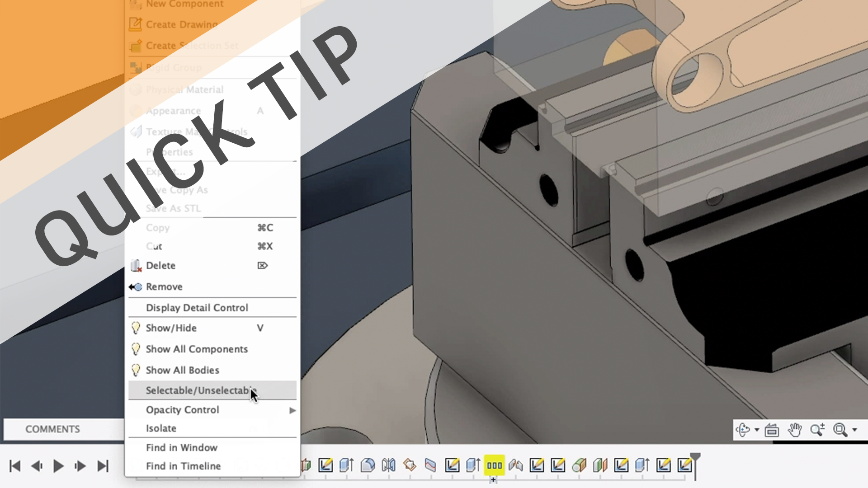The image size is (868, 488).
Task: Expand the Opacity Control submenu arrow
Action: (292, 410)
